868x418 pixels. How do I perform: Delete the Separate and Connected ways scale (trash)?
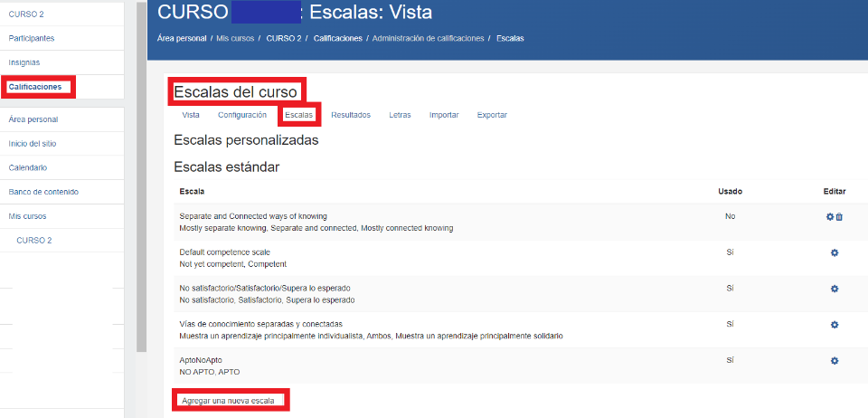tap(839, 217)
